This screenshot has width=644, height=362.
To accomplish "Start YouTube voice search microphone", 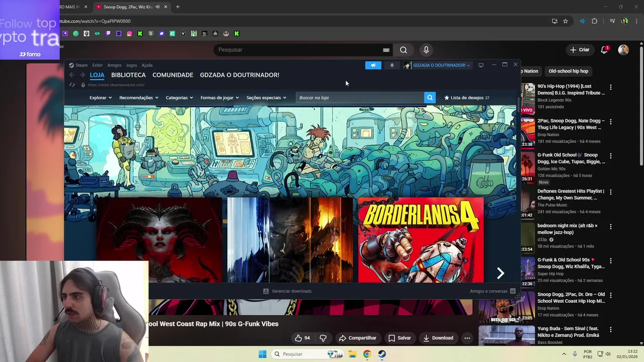I will [426, 50].
